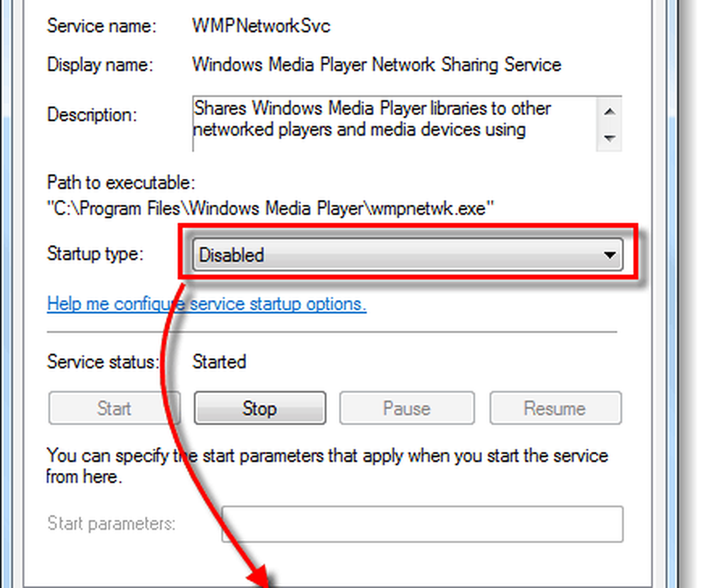The image size is (711, 588).
Task: Select the WMPNetworkSvc service name text
Action: [x=261, y=26]
